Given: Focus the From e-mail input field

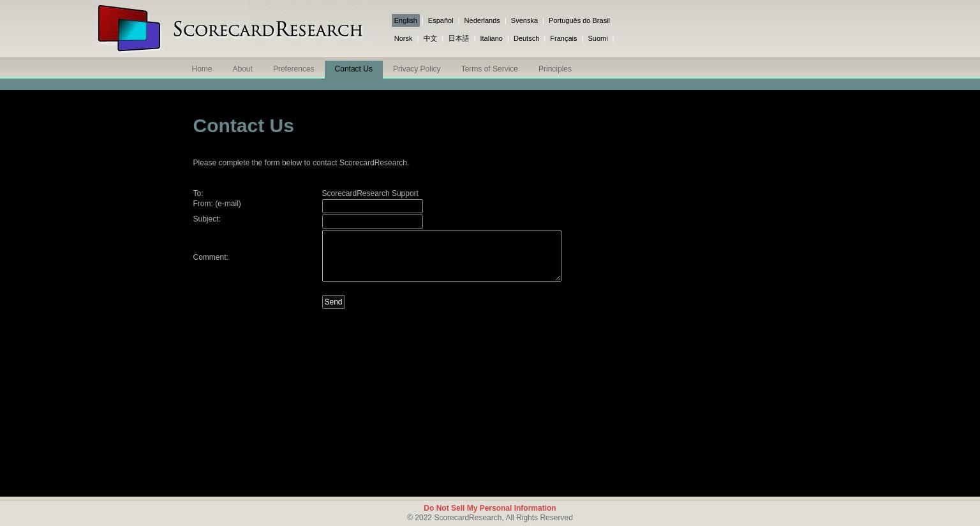Looking at the screenshot, I should (x=373, y=206).
